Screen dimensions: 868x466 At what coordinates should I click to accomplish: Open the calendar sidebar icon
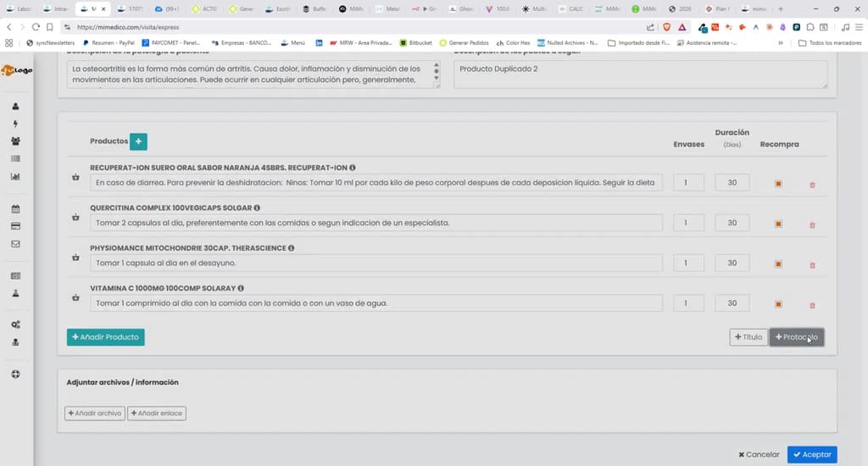click(x=15, y=208)
